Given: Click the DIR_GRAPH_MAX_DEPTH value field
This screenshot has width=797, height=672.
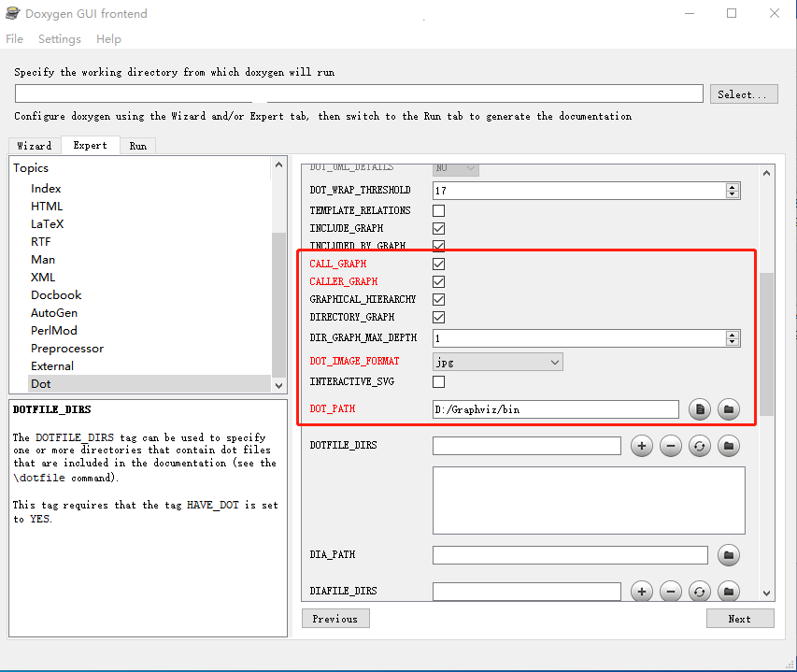Looking at the screenshot, I should pos(579,338).
